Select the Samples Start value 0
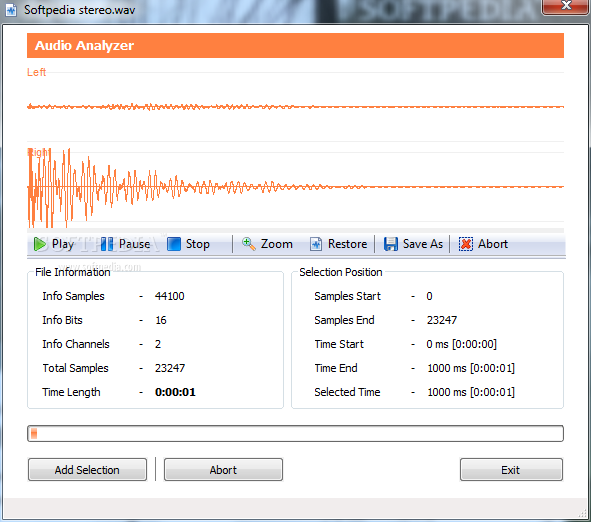 (429, 296)
